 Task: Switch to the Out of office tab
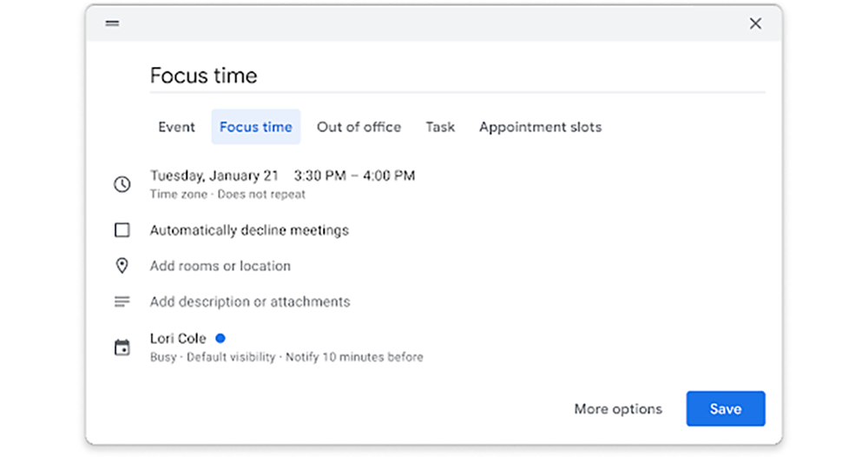358,127
